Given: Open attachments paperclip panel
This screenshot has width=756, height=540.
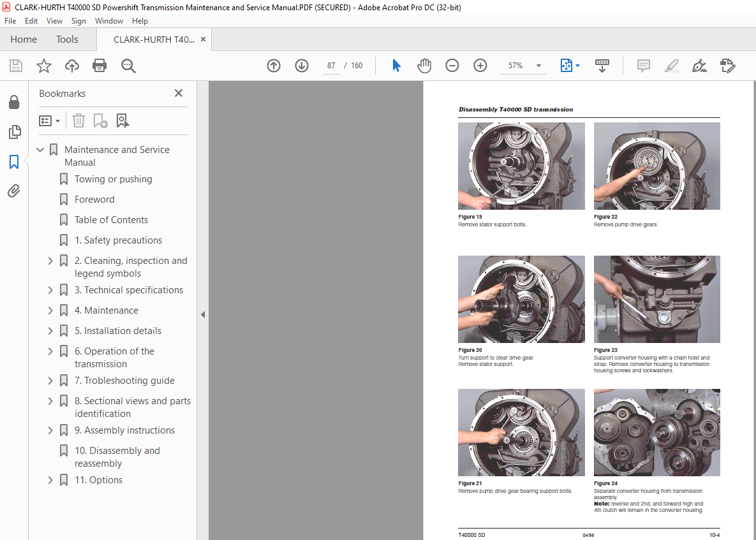Looking at the screenshot, I should tap(14, 191).
